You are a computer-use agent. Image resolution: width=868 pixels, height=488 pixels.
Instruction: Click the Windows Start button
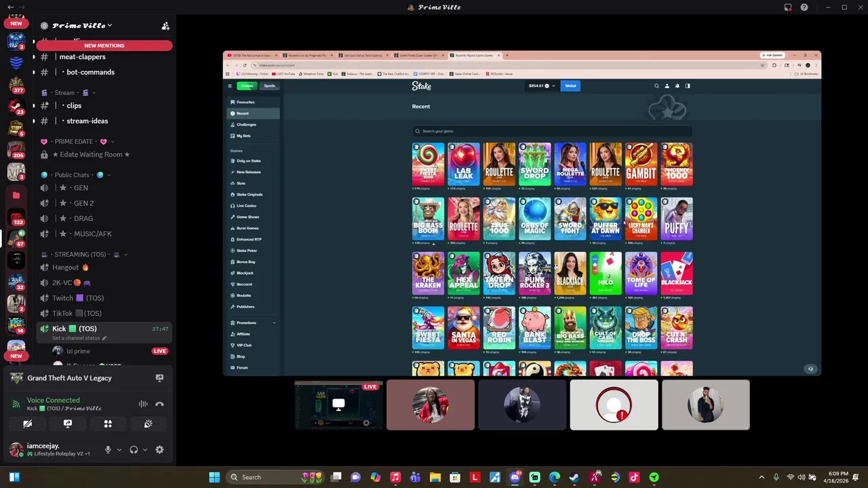(x=214, y=477)
